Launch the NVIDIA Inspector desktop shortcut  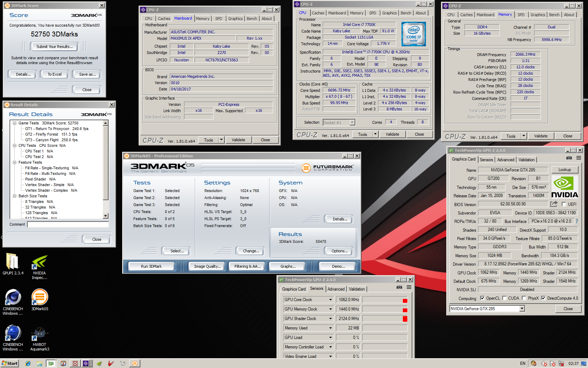click(x=40, y=262)
